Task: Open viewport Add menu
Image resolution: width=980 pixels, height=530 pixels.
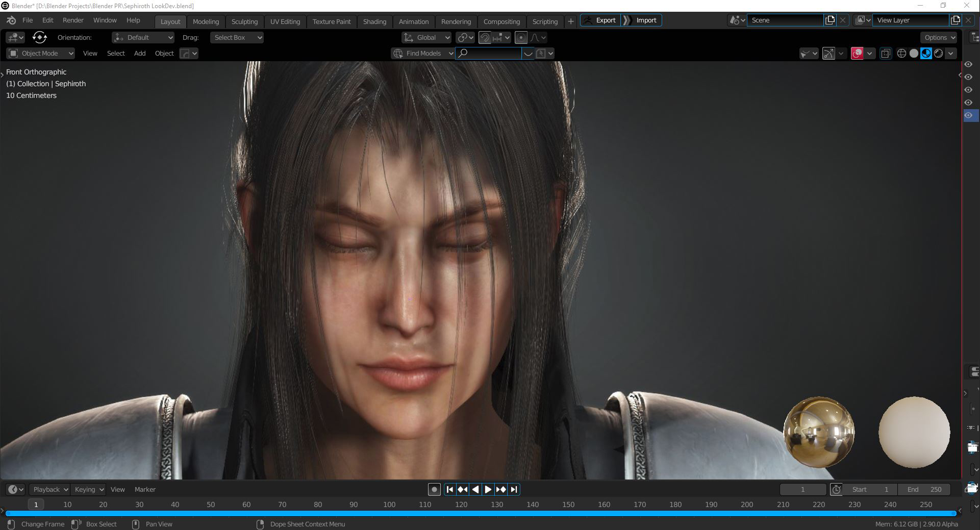Action: click(140, 53)
